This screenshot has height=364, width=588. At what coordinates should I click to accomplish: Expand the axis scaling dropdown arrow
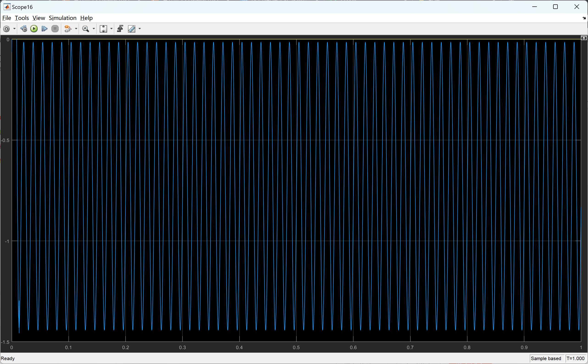(111, 29)
